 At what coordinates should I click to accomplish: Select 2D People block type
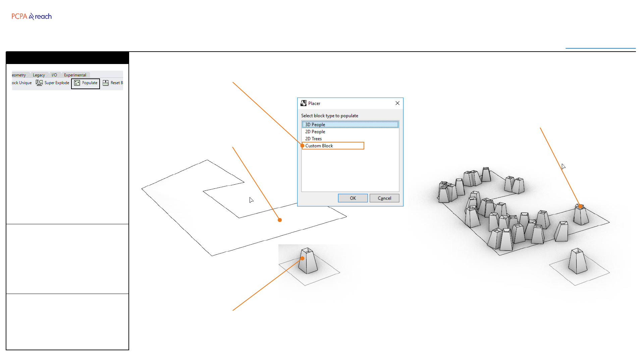315,132
